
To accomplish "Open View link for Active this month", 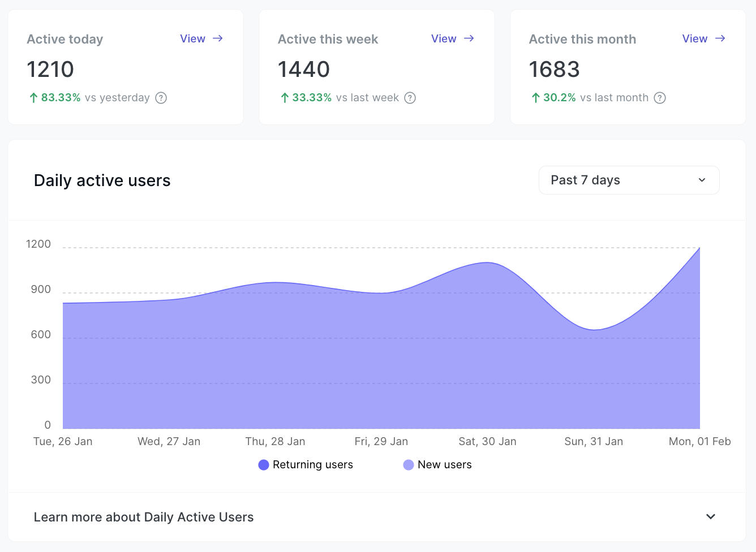I will (x=694, y=38).
